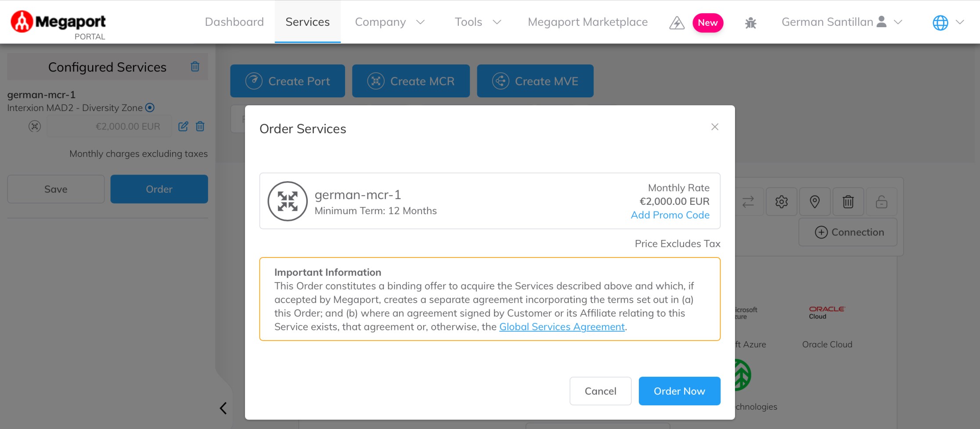Open the Global Services Agreement link
This screenshot has height=429, width=980.
[x=562, y=327]
